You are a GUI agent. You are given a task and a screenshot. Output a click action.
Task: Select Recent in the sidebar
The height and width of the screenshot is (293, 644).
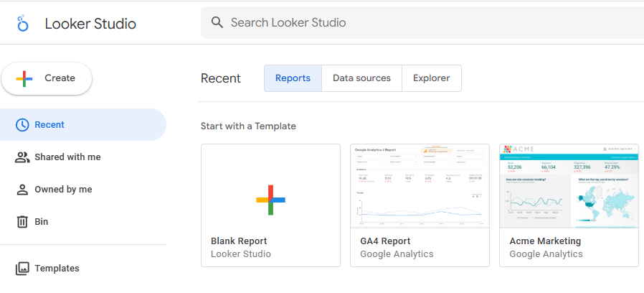[x=83, y=125]
